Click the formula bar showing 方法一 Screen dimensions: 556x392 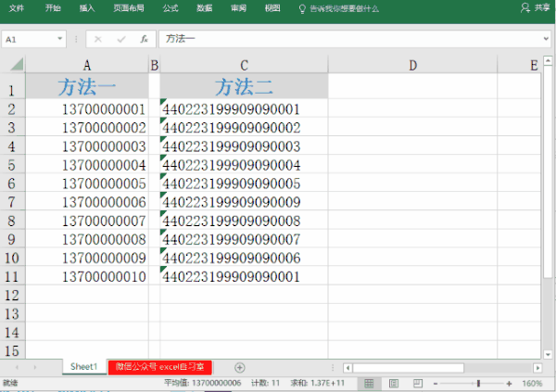click(349, 39)
